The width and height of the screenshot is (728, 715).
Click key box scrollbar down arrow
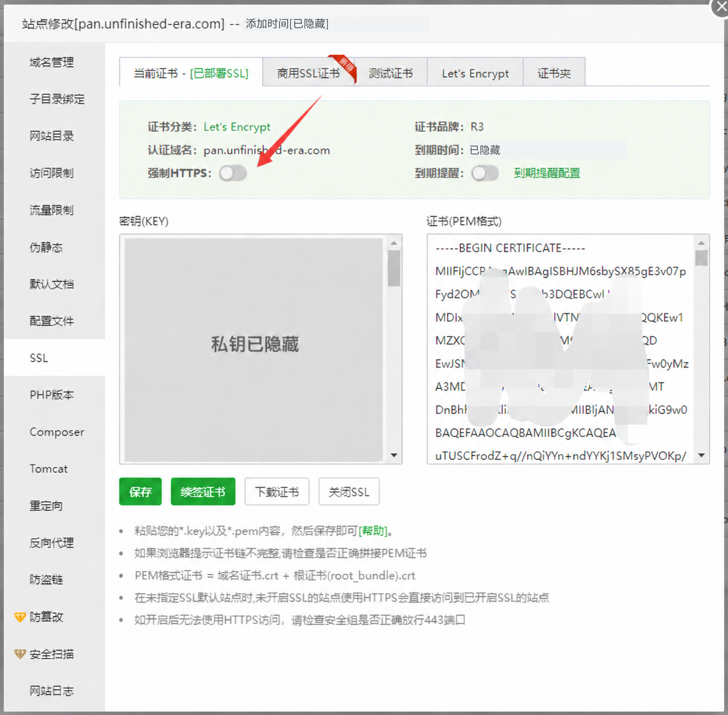point(394,456)
